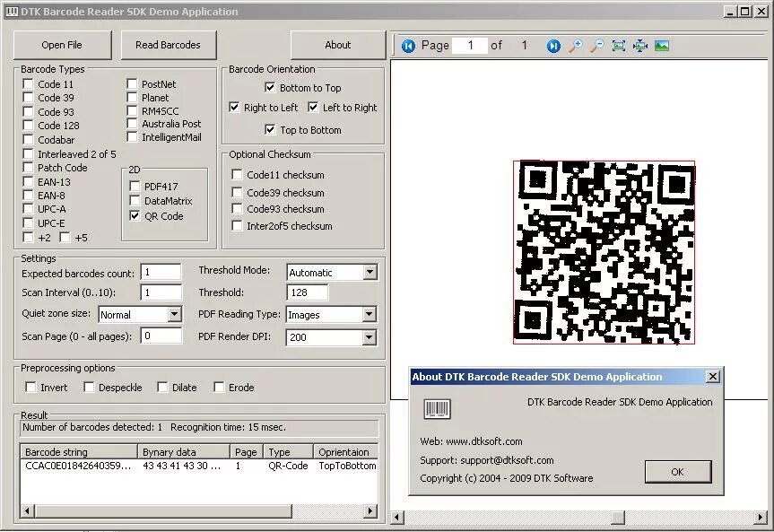Open the PDF Reading Type dropdown
Image resolution: width=774 pixels, height=532 pixels.
[370, 314]
